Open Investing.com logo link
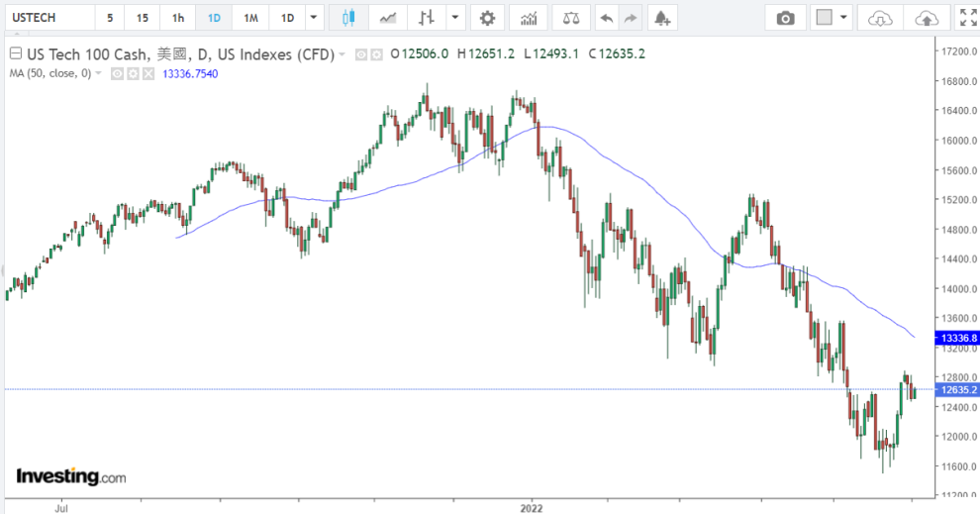The height and width of the screenshot is (514, 980). click(x=71, y=477)
